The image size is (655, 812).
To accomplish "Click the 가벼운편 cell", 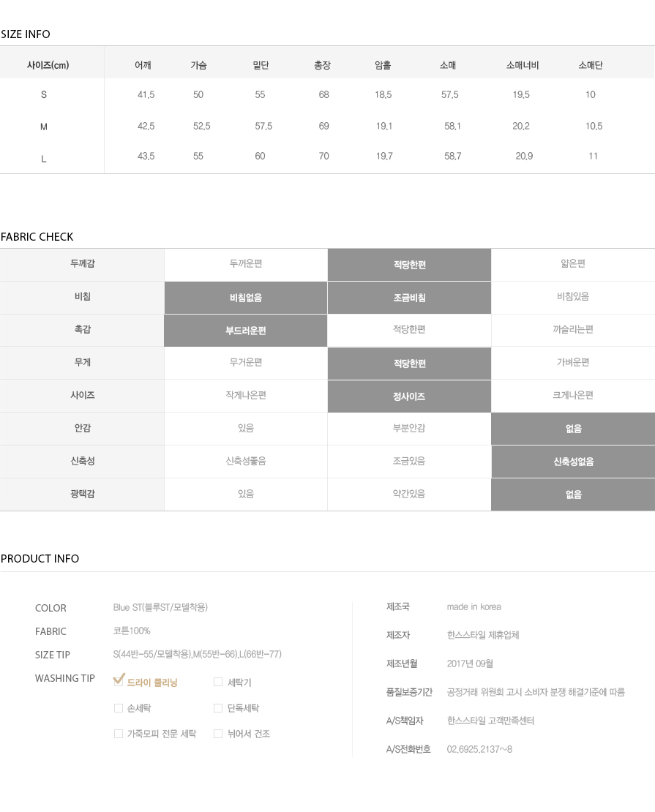I will (x=573, y=363).
